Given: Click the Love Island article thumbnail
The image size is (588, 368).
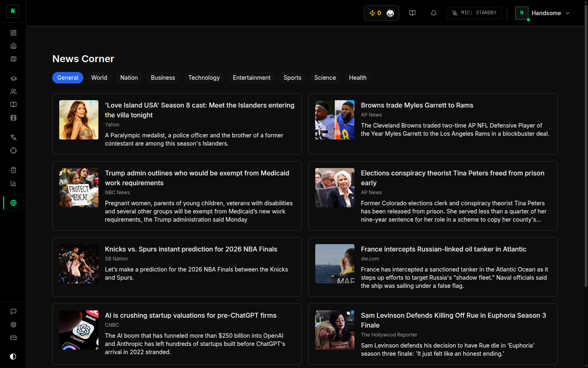Looking at the screenshot, I should tap(79, 120).
